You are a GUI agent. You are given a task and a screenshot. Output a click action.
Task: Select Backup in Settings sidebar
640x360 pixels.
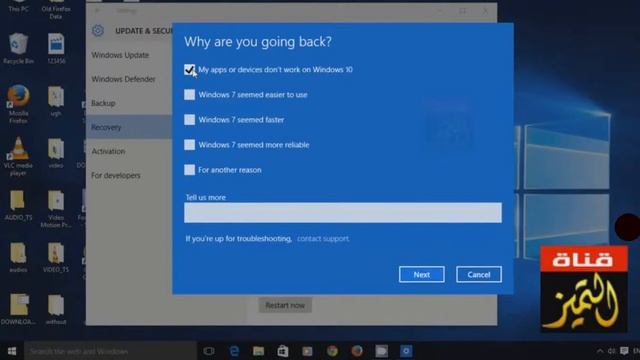tap(103, 103)
